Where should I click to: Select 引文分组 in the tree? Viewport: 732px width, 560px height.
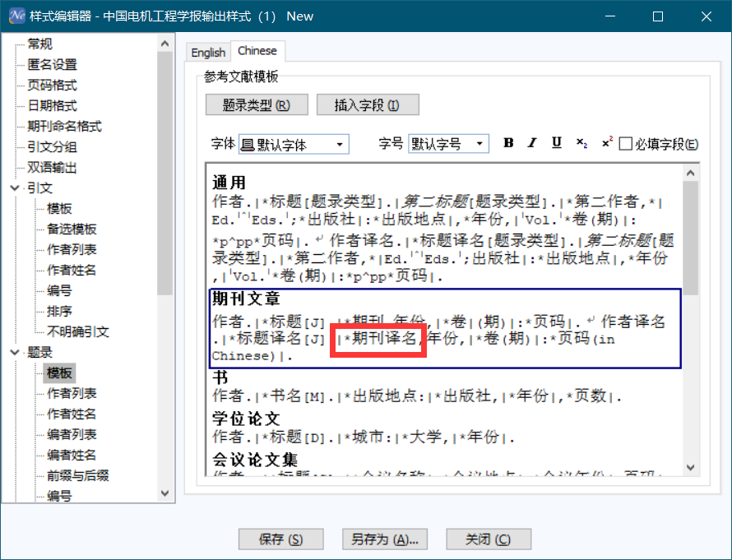pos(52,147)
